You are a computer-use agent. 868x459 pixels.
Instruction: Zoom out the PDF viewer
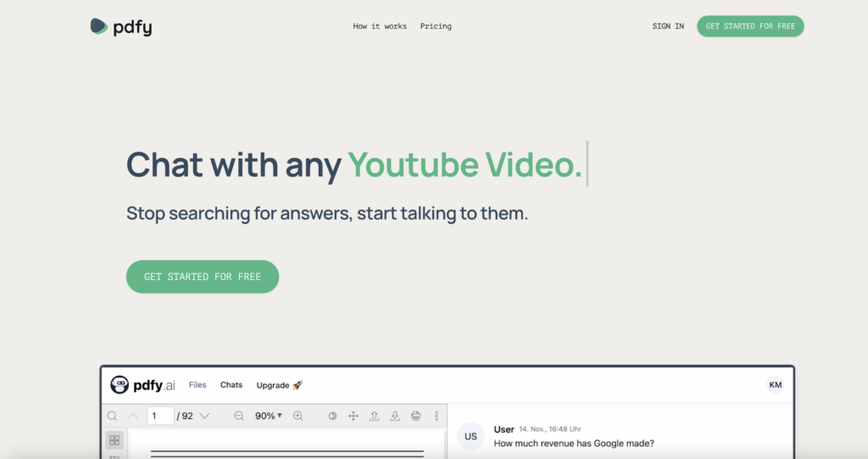pyautogui.click(x=239, y=416)
